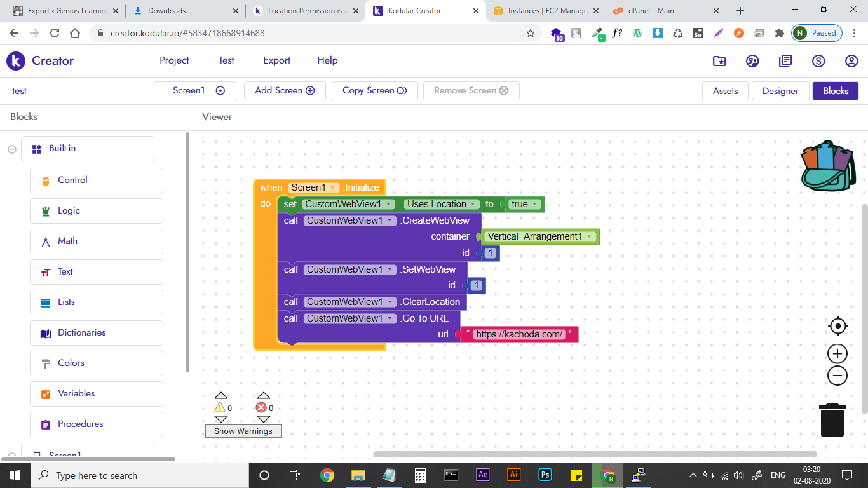Image resolution: width=868 pixels, height=488 pixels.
Task: Click the dollar sign monetization icon
Action: coord(818,61)
